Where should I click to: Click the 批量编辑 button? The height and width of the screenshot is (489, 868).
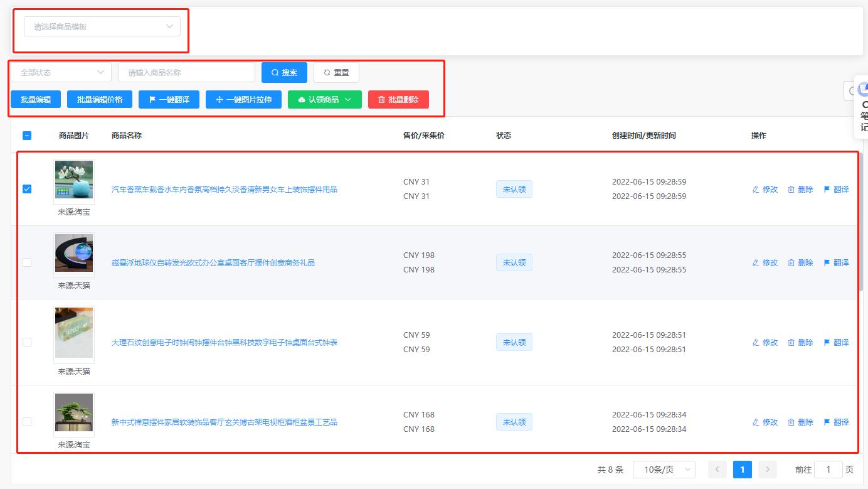(36, 100)
